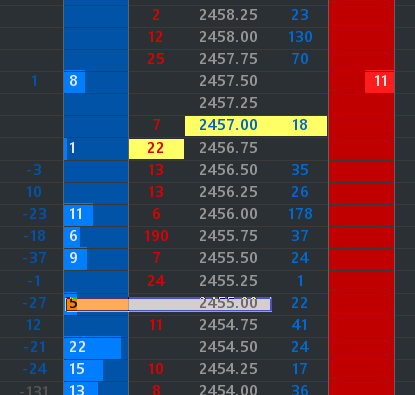
Task: Select the 2457.25 price cell
Action: (x=228, y=103)
